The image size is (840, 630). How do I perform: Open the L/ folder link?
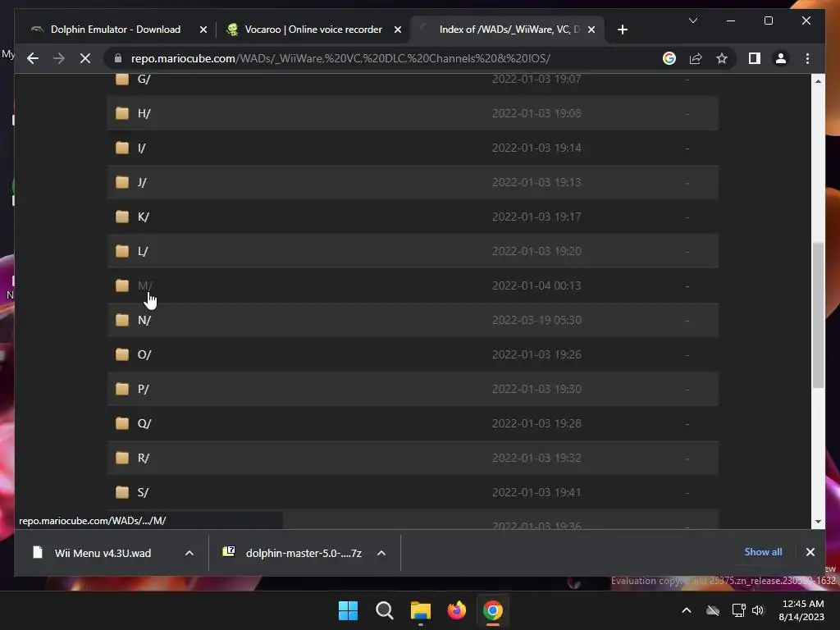pyautogui.click(x=143, y=251)
